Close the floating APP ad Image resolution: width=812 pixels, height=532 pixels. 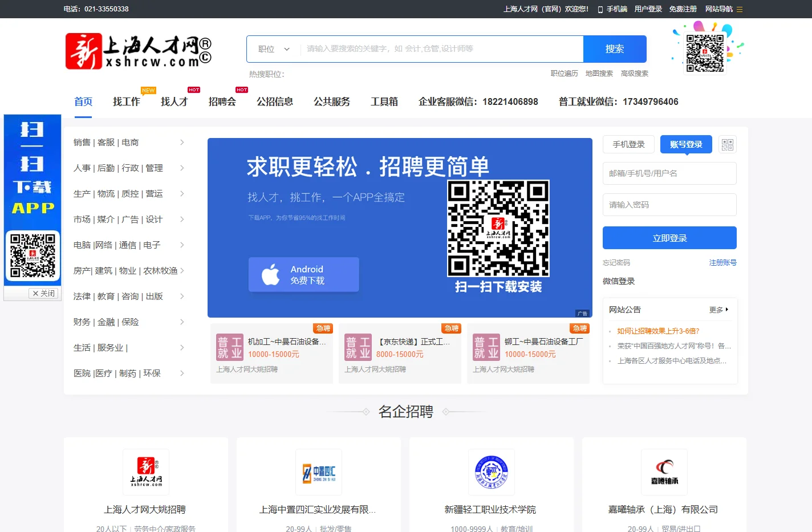tap(44, 293)
